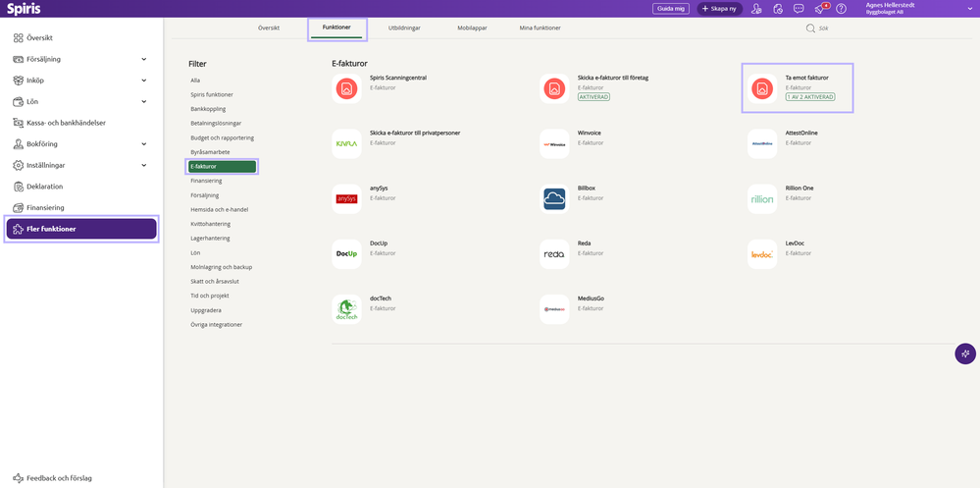Viewport: 980px width, 488px height.
Task: Open the help question mark icon
Action: pyautogui.click(x=842, y=9)
